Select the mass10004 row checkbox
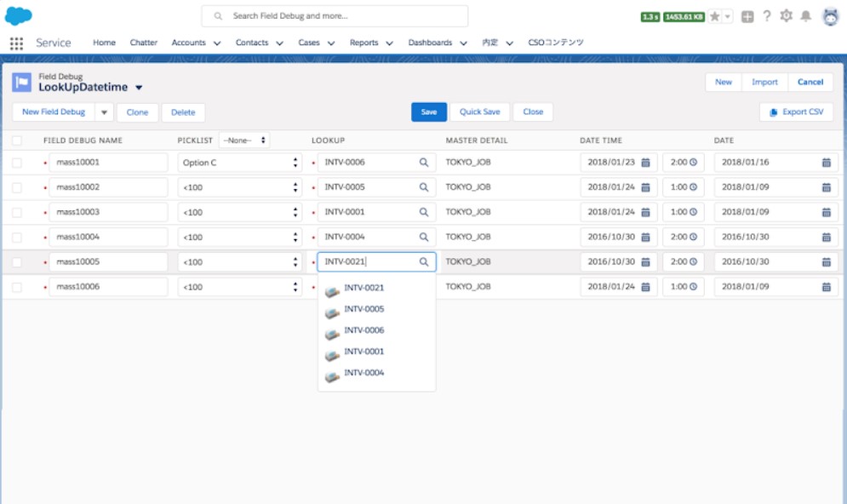The width and height of the screenshot is (847, 504). click(x=17, y=237)
